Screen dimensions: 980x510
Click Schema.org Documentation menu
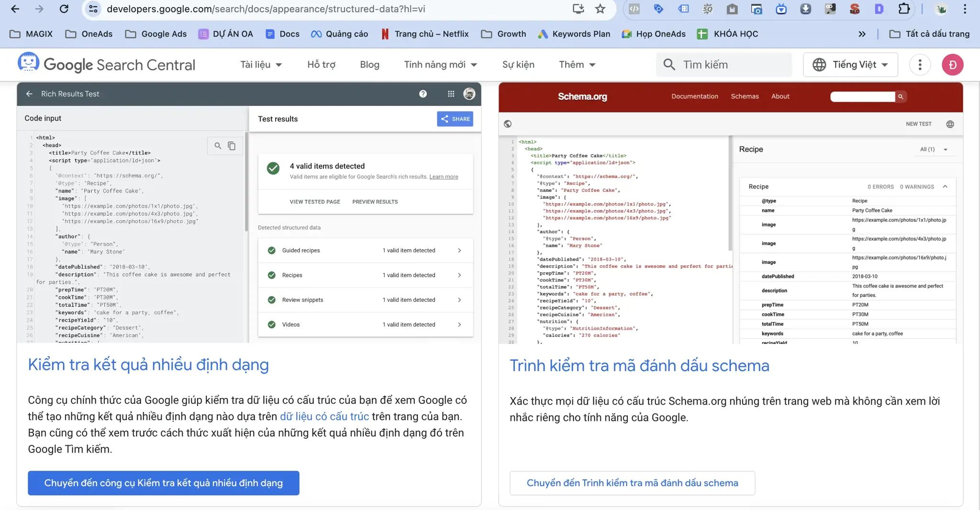tap(695, 96)
